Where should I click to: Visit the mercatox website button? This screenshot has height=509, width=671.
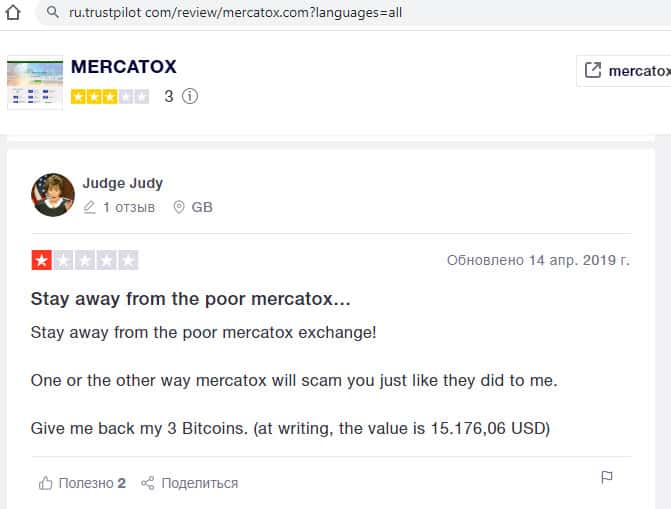click(630, 70)
